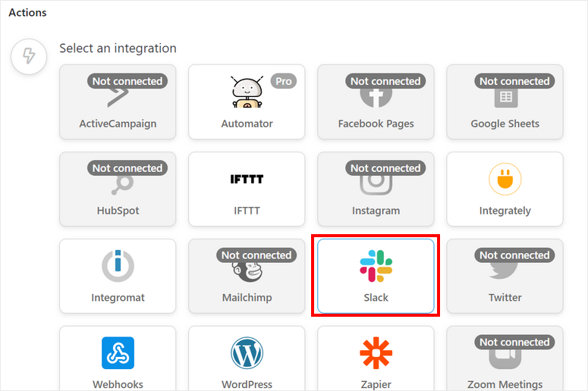Select the Slack integration
The height and width of the screenshot is (391, 588).
376,277
